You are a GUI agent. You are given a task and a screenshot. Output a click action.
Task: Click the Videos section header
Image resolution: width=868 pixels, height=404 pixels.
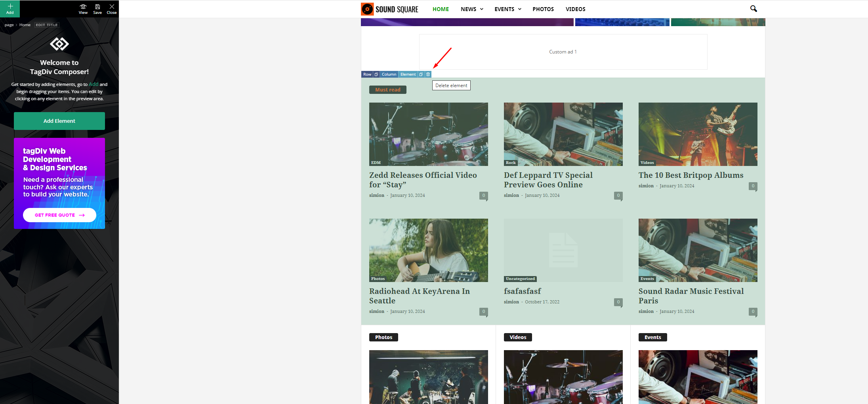click(x=518, y=337)
